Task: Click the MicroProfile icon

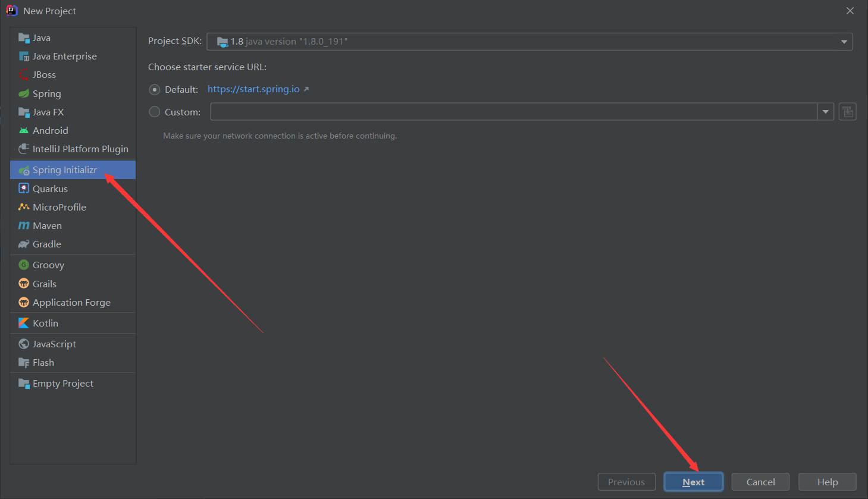Action: 24,207
